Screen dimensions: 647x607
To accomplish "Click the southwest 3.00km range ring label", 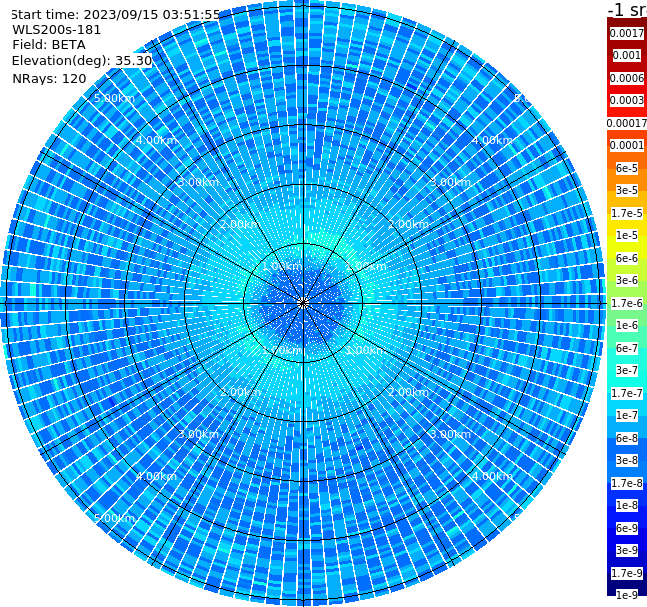I will 198,434.
